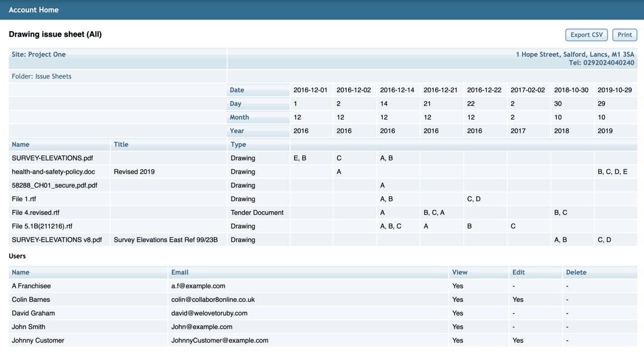Click the Name column header in drawings table

click(21, 144)
